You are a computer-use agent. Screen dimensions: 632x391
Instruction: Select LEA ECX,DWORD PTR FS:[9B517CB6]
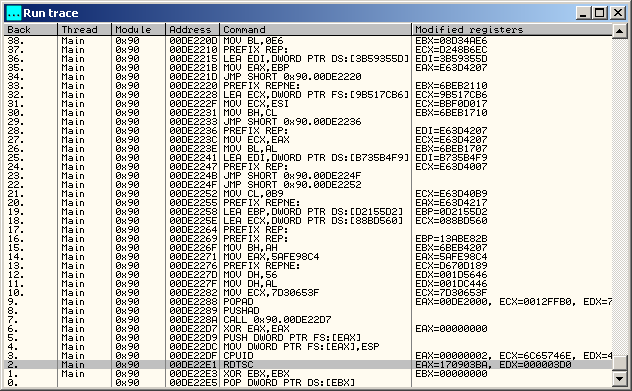[x=316, y=95]
